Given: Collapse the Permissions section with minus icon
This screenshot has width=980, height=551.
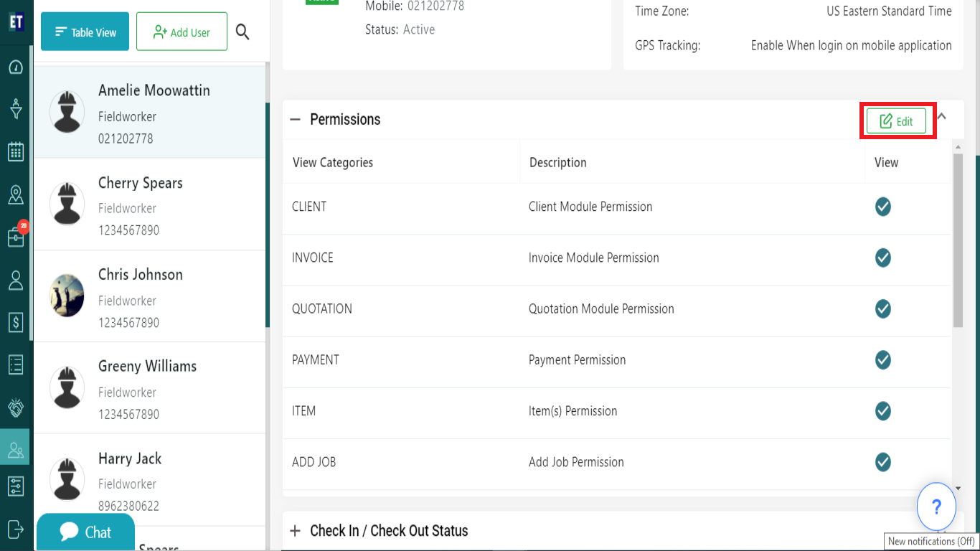Looking at the screenshot, I should (x=295, y=120).
